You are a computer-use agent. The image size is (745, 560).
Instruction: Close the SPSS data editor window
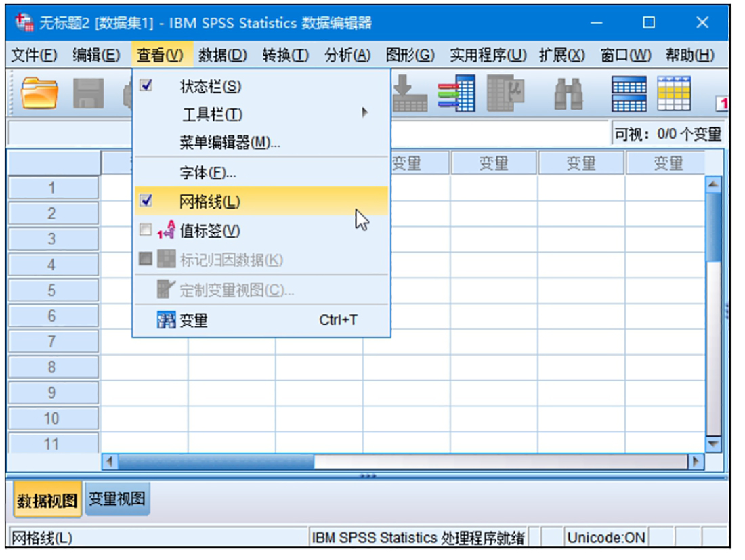(702, 22)
